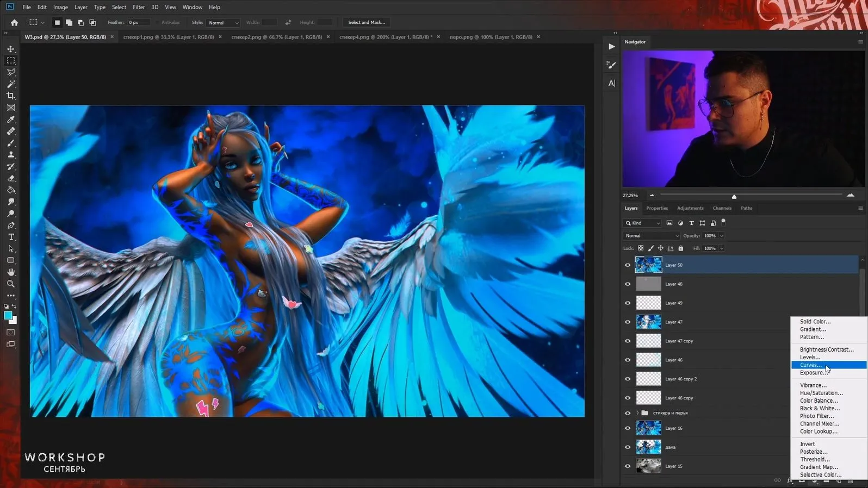Click the Select and Mask... button
The width and height of the screenshot is (868, 488).
point(367,22)
